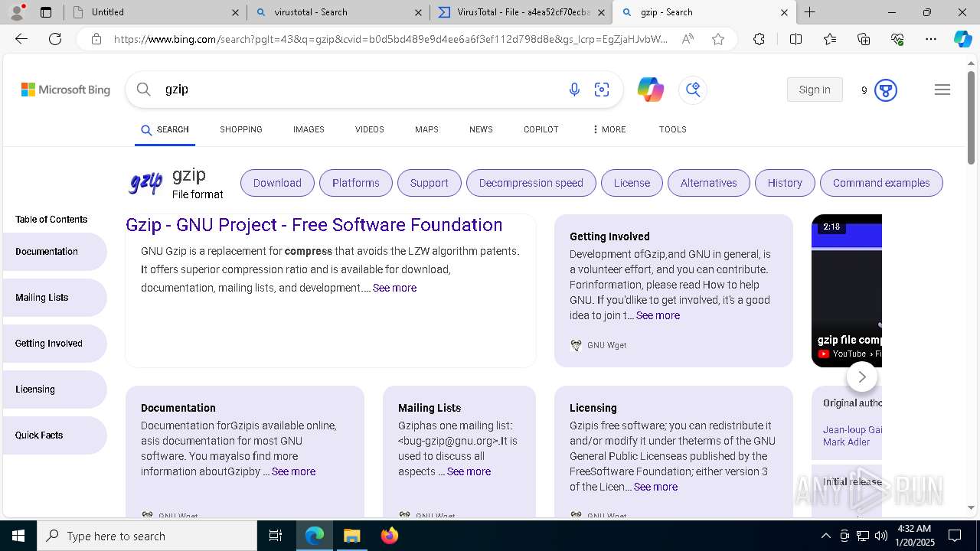The image size is (980, 551).
Task: Select the SHOPPING search tab
Action: pyautogui.click(x=241, y=129)
